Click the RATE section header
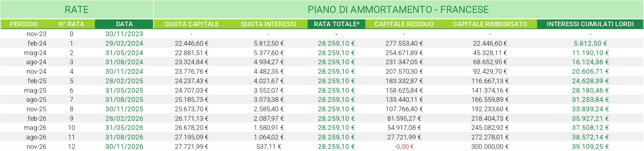 point(77,9)
